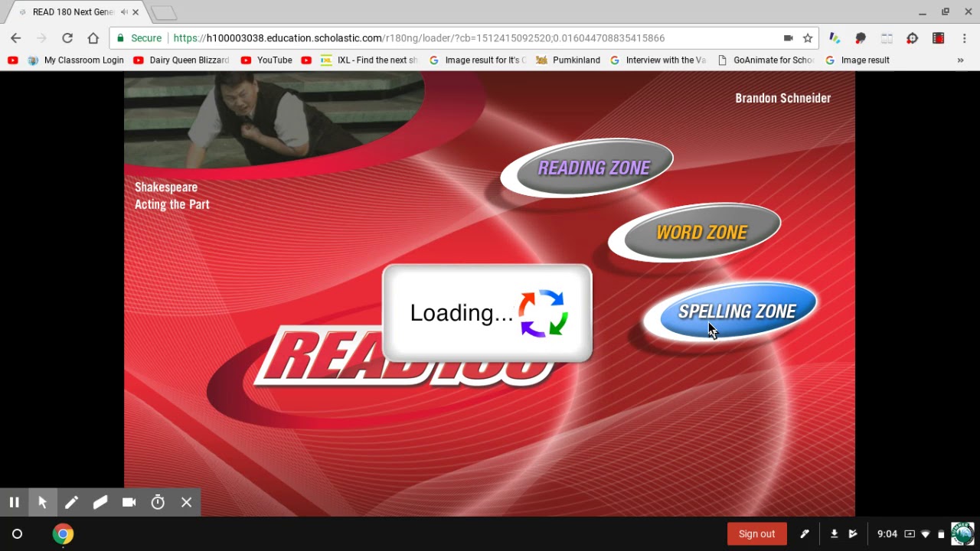Open the stopwatch timer tool

pos(158,502)
